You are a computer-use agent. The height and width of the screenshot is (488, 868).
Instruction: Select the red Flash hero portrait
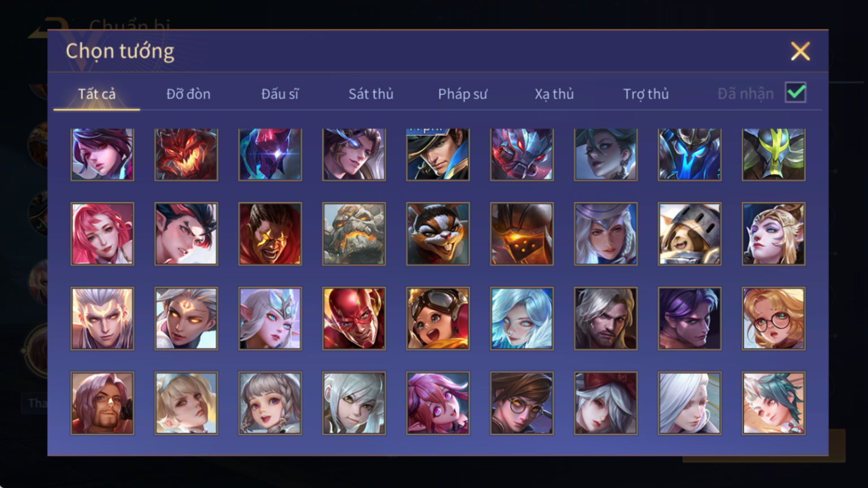(x=354, y=319)
